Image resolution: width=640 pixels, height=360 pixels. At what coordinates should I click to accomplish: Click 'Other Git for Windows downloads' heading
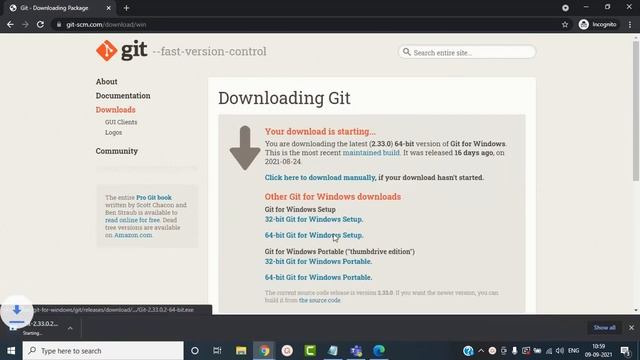[333, 197]
